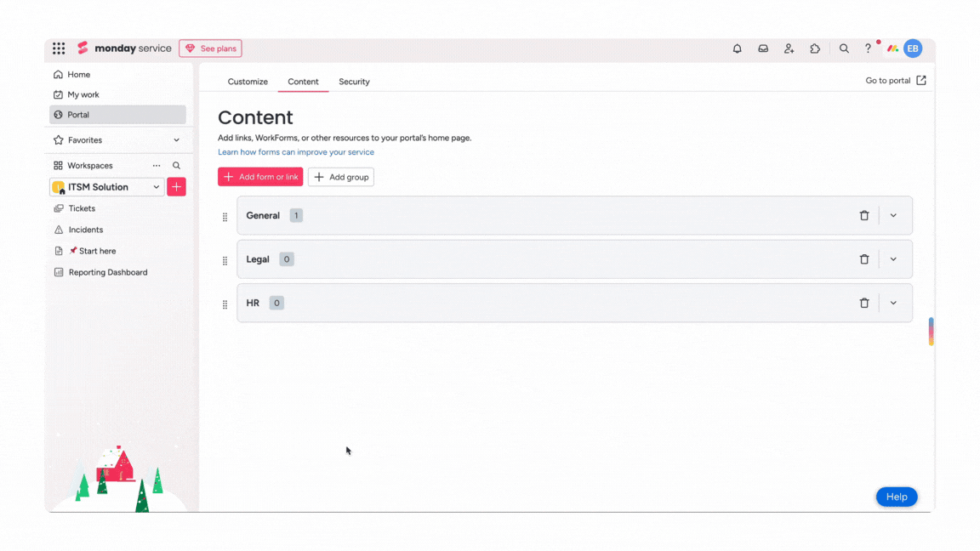Open the EB user avatar
This screenshot has width=980, height=551.
pyautogui.click(x=912, y=48)
